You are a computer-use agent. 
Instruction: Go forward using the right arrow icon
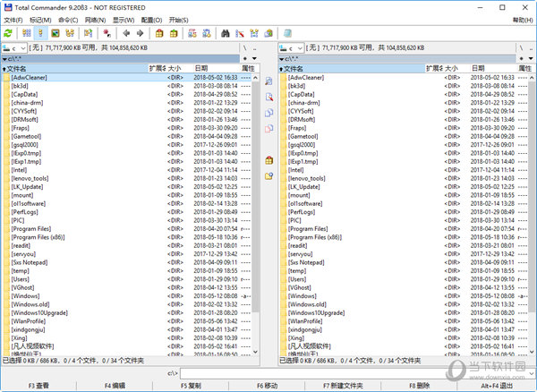141,33
